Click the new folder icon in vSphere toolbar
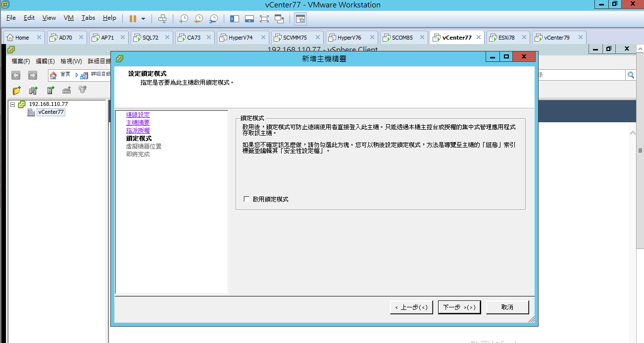644x343 pixels. pyautogui.click(x=17, y=90)
